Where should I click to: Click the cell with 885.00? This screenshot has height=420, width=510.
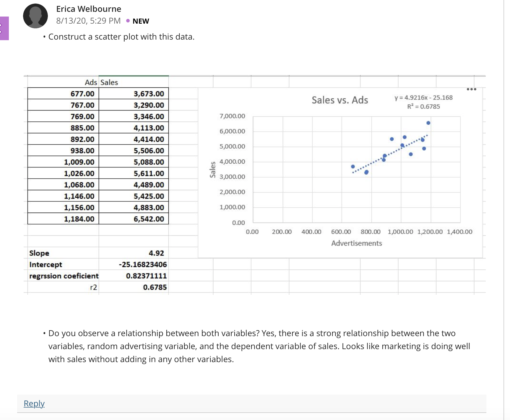tap(63, 128)
